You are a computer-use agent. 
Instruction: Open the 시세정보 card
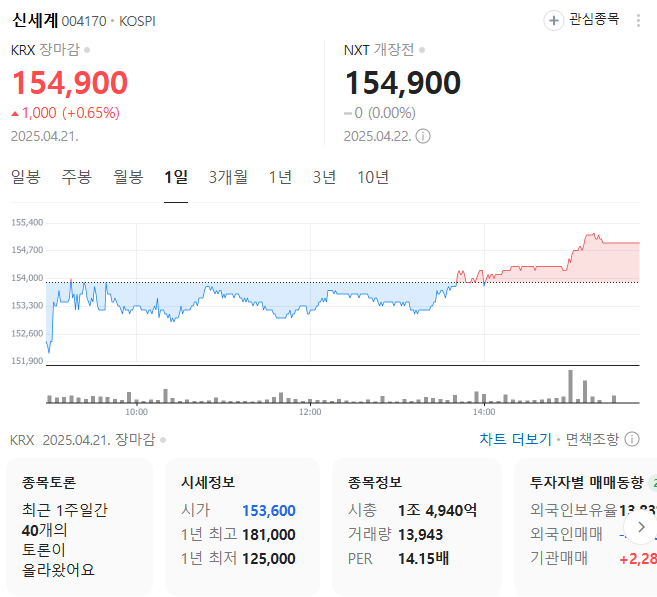(242, 527)
